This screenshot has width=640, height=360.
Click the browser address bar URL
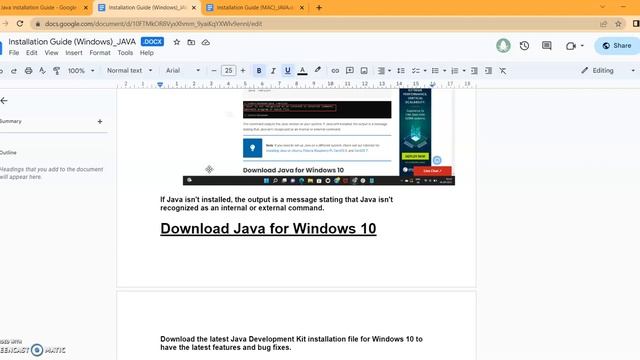point(153,24)
